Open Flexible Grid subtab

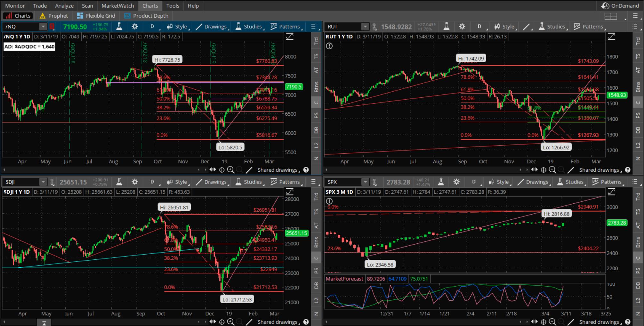point(96,16)
